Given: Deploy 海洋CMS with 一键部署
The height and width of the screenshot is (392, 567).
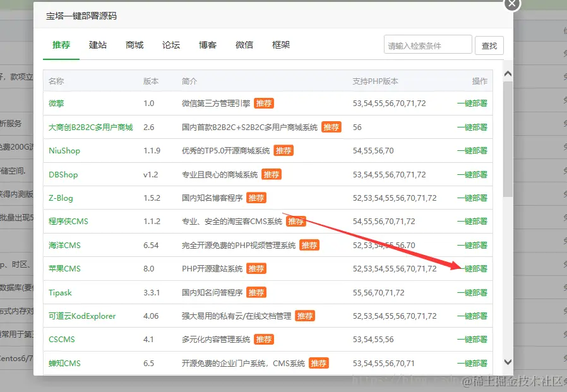Looking at the screenshot, I should tap(472, 245).
